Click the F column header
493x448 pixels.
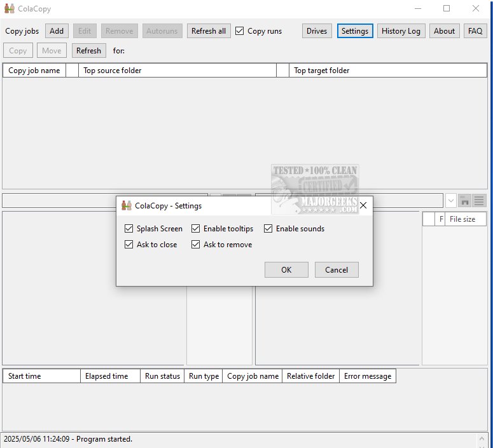(x=441, y=219)
